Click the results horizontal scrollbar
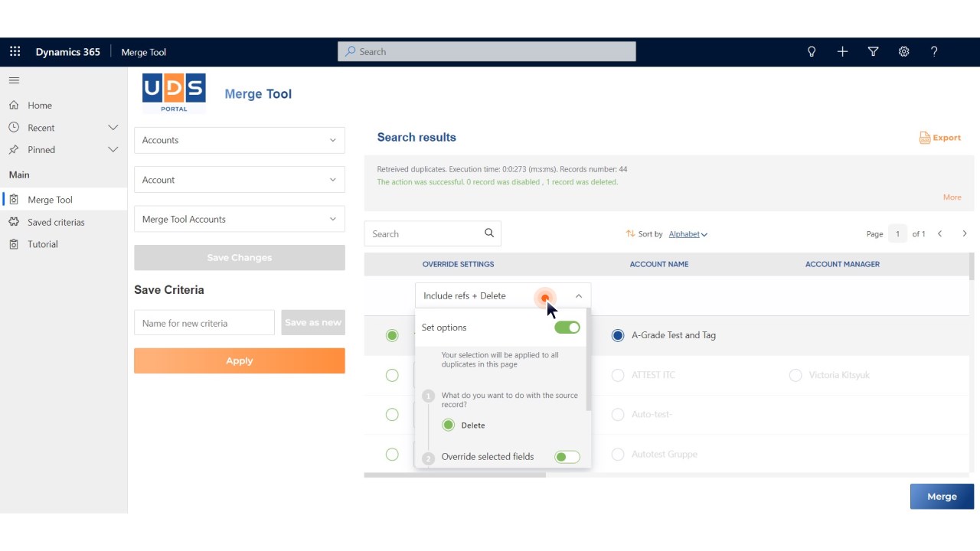980x551 pixels. click(x=455, y=475)
